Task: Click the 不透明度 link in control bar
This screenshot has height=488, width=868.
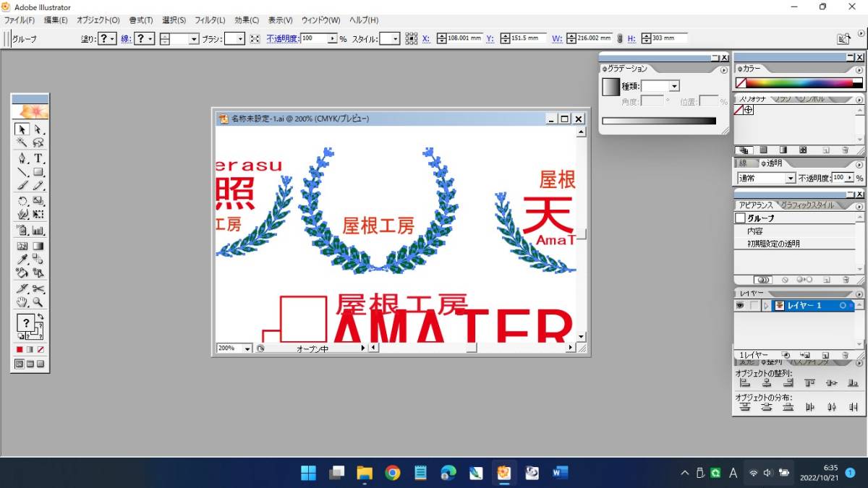Action: (283, 39)
